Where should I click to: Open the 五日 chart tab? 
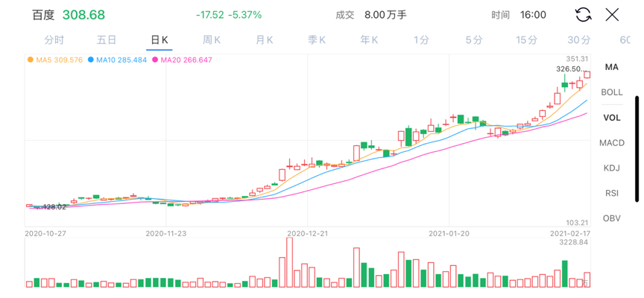107,40
